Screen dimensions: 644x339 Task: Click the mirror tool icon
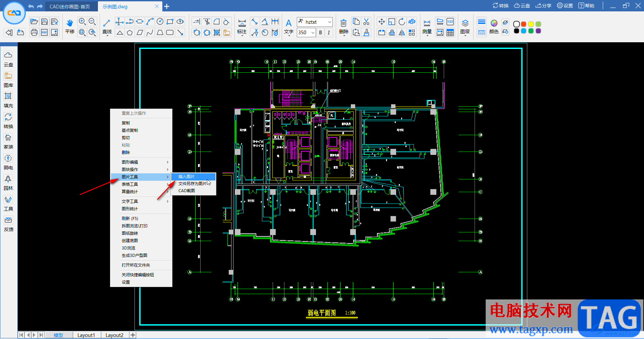tap(402, 33)
